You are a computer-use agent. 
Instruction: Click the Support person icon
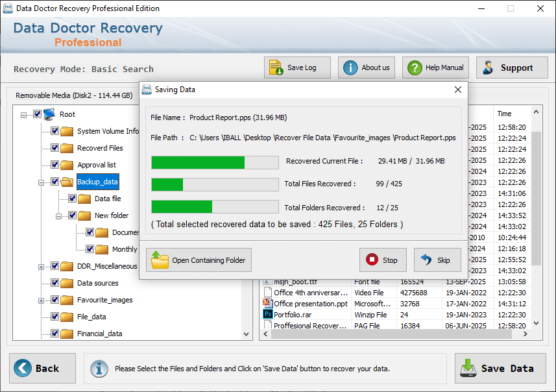(489, 67)
